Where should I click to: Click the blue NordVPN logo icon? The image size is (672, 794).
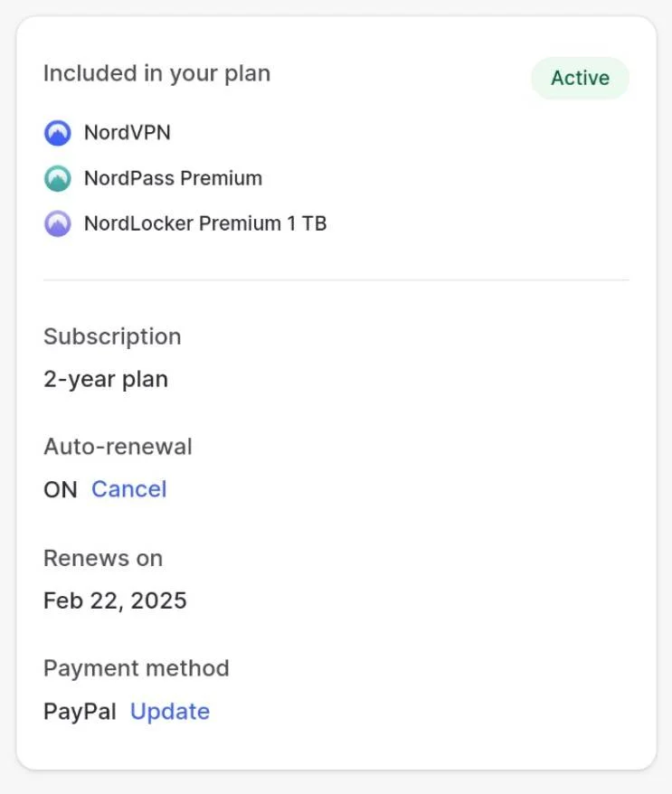57,133
